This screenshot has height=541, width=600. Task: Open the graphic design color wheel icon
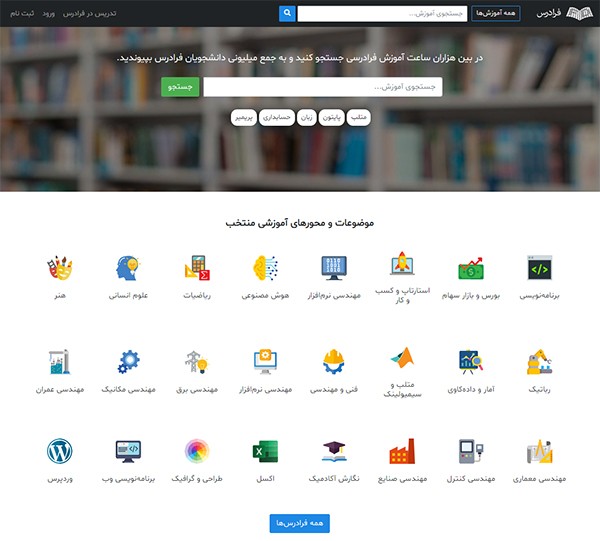coord(197,451)
